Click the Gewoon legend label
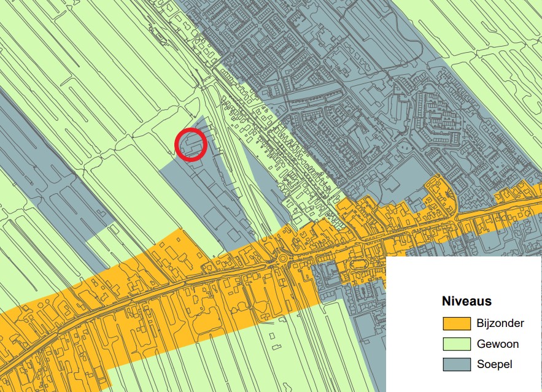The width and height of the screenshot is (542, 392). pyautogui.click(x=498, y=344)
